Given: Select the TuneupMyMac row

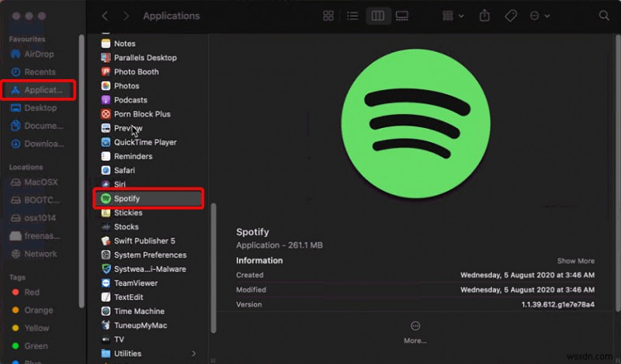Looking at the screenshot, I should tap(148, 325).
